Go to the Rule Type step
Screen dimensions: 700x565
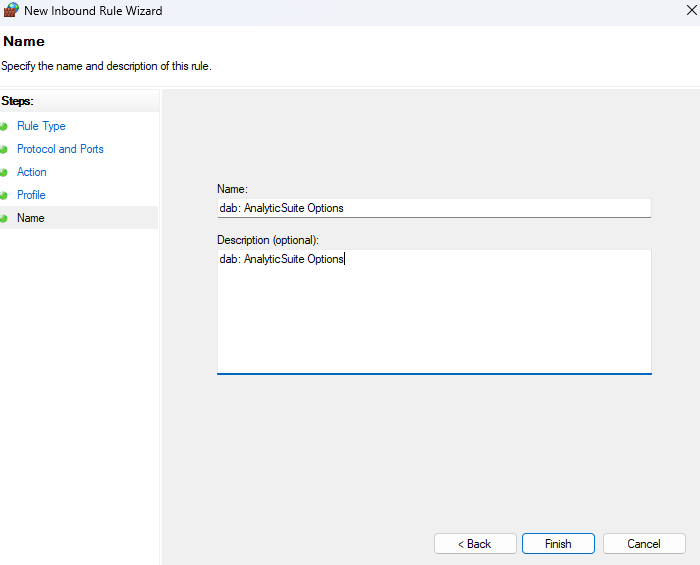pos(41,126)
